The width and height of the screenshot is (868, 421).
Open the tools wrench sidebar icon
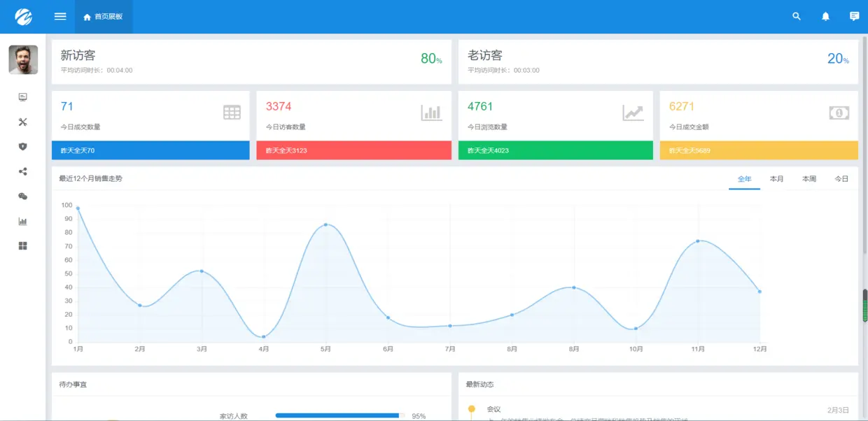[x=22, y=122]
